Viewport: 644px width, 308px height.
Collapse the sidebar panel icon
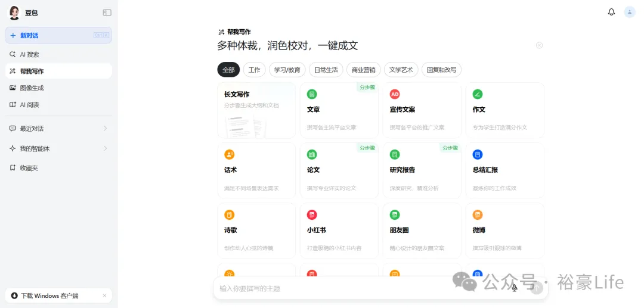pos(107,13)
